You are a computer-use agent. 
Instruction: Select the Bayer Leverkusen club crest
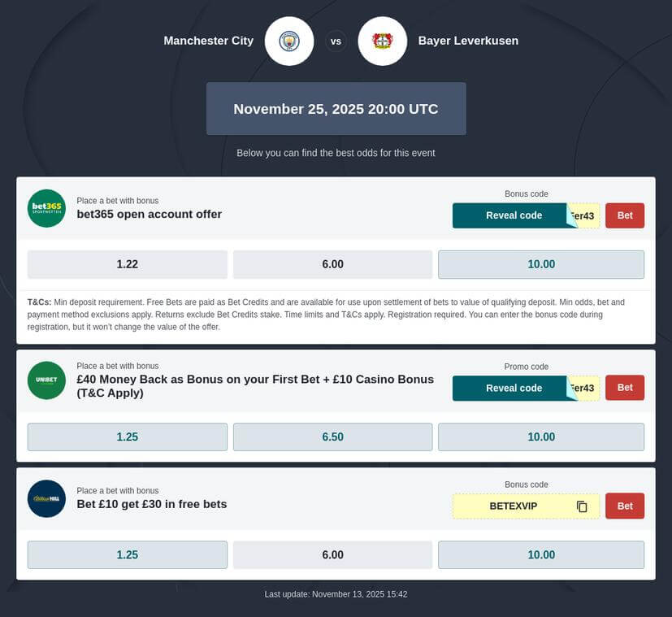382,41
